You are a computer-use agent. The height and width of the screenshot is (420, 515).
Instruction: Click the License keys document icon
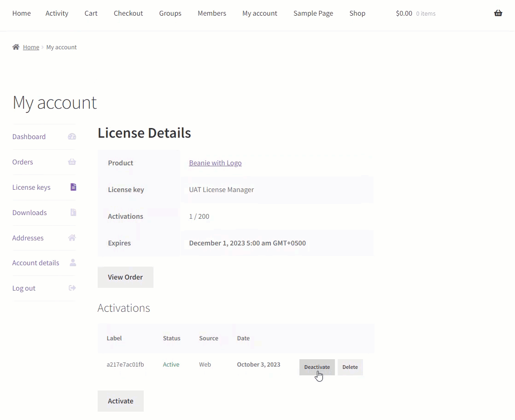[x=73, y=187]
